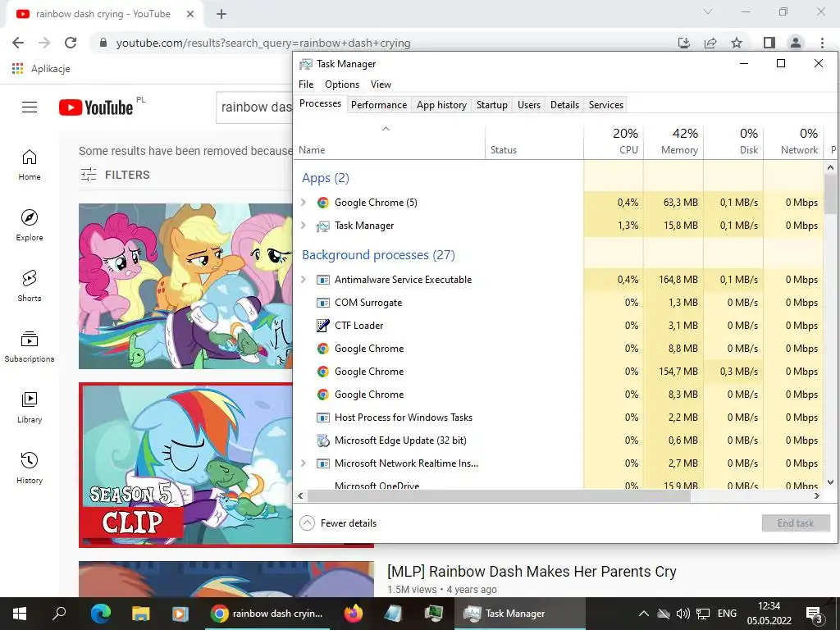Select the COM Surrogate process
This screenshot has height=630, width=840.
click(x=559, y=302)
